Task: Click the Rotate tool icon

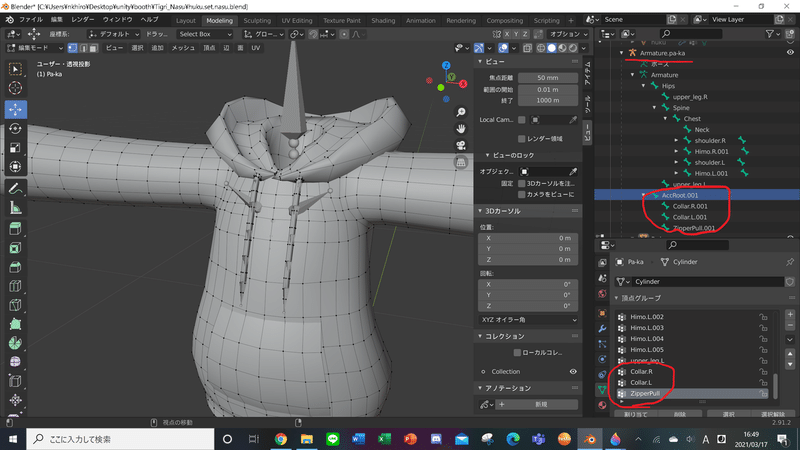Action: (15, 128)
